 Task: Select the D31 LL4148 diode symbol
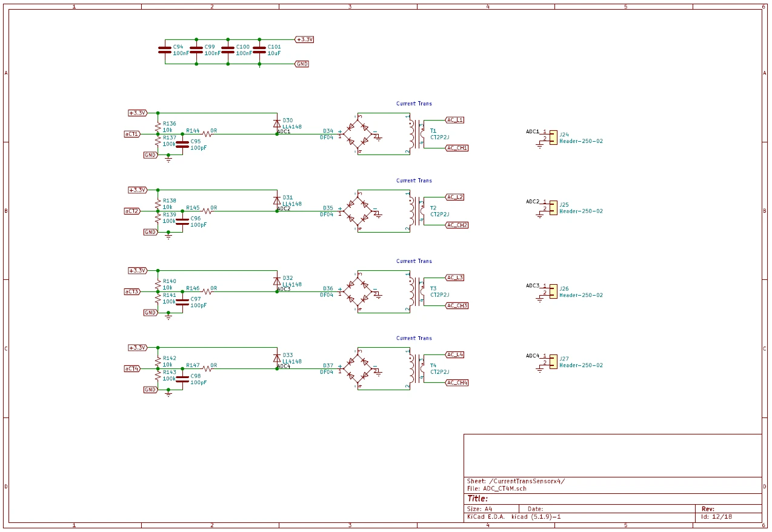pos(277,201)
